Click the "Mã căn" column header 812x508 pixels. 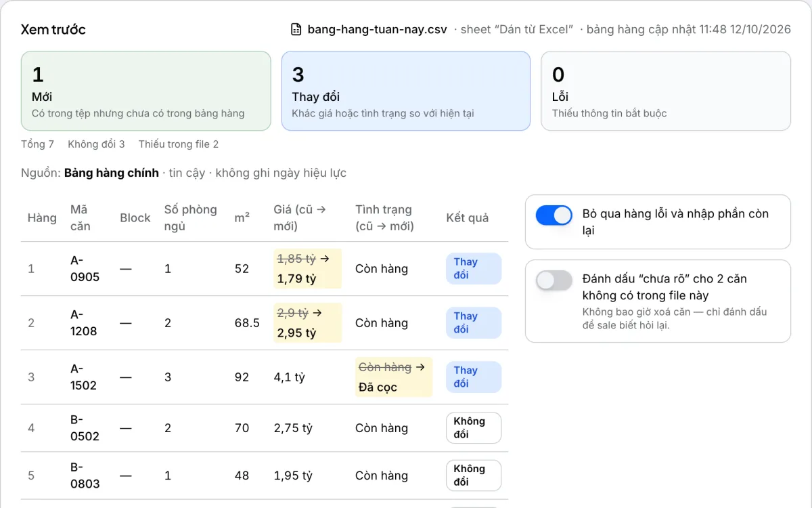[x=80, y=217]
